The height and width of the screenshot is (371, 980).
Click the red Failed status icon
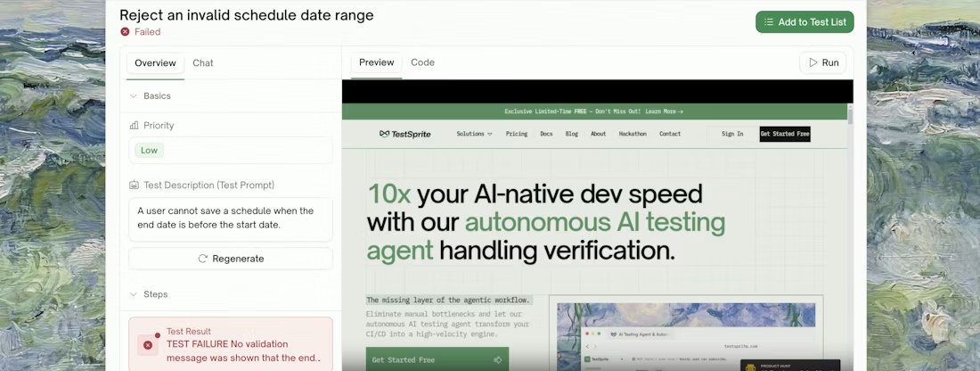125,32
